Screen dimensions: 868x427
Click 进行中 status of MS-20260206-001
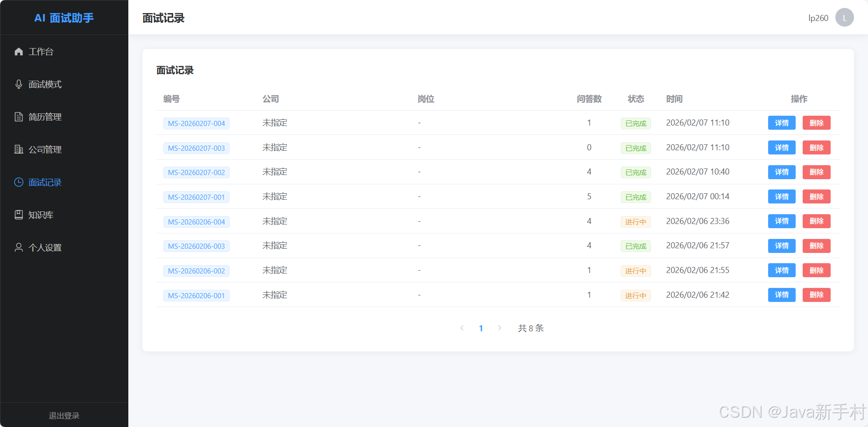point(636,295)
